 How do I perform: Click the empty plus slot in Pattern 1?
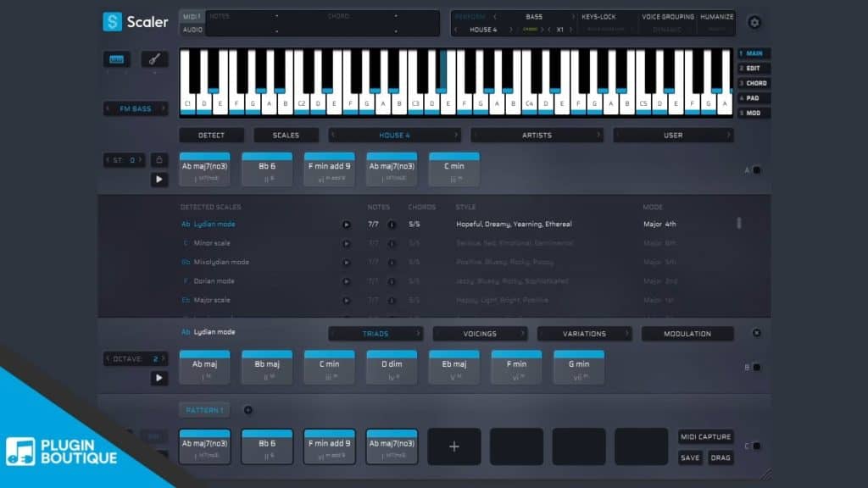tap(453, 446)
